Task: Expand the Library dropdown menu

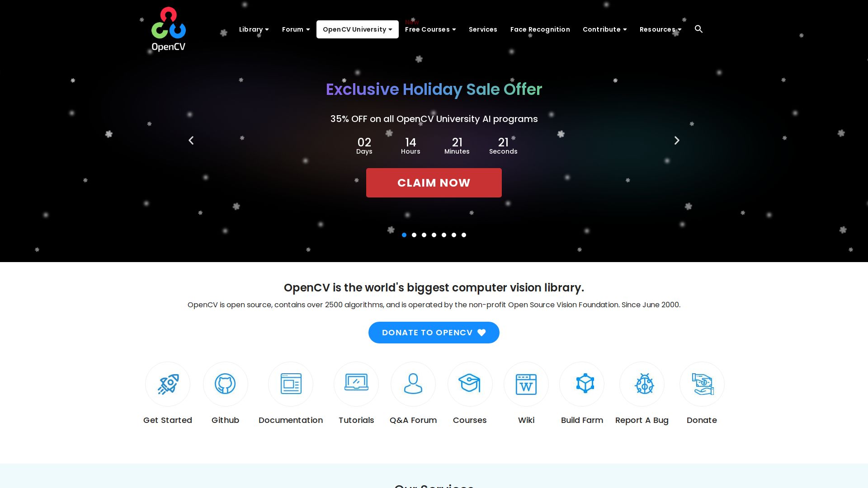Action: click(254, 29)
